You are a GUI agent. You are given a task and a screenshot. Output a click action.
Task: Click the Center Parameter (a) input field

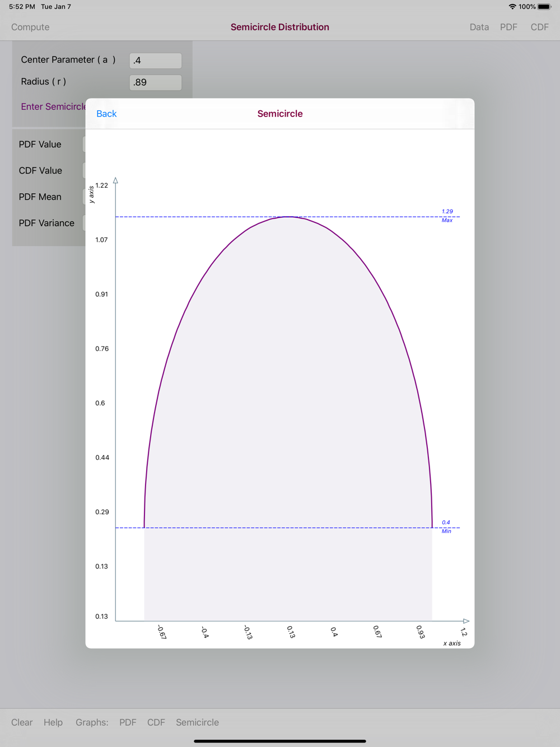coord(155,60)
